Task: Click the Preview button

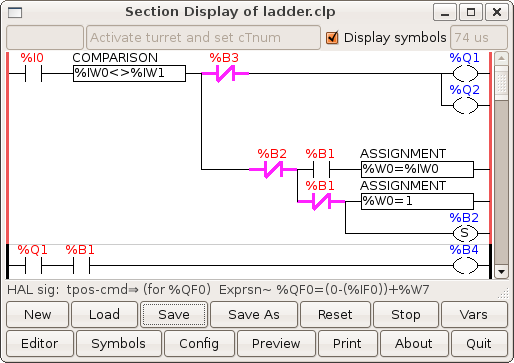Action: pyautogui.click(x=276, y=343)
